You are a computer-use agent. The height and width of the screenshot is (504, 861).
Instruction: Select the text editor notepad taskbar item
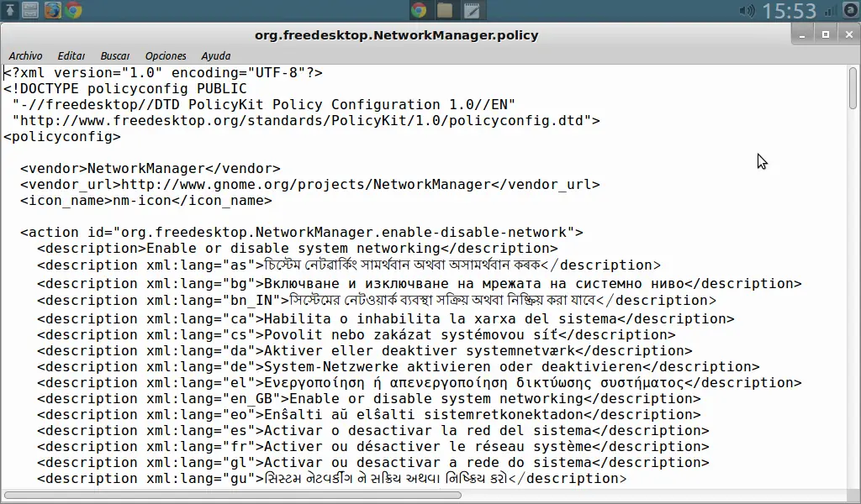tap(471, 10)
